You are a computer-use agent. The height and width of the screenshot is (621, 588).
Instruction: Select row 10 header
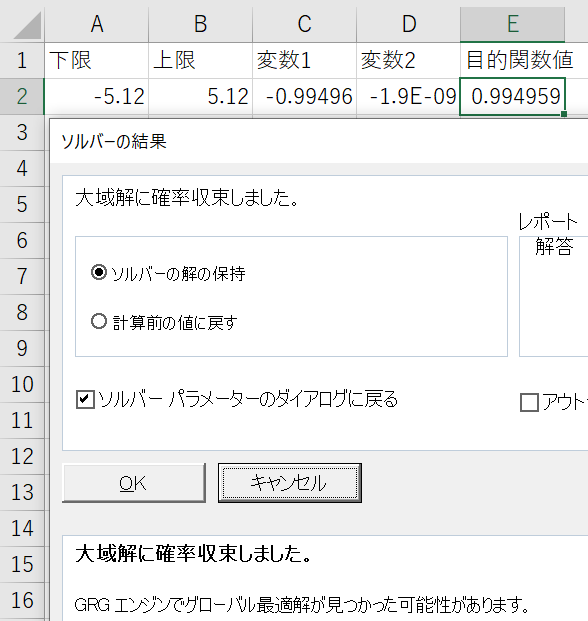(22, 385)
